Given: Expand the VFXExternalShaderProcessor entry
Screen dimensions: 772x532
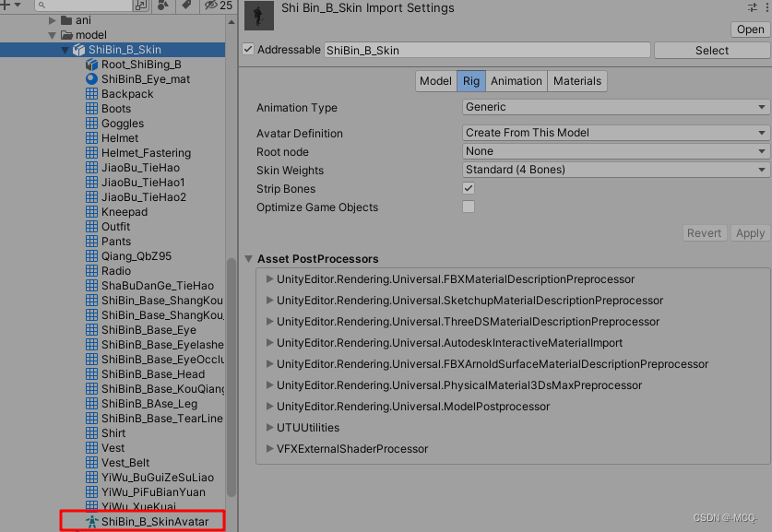Looking at the screenshot, I should [269, 448].
